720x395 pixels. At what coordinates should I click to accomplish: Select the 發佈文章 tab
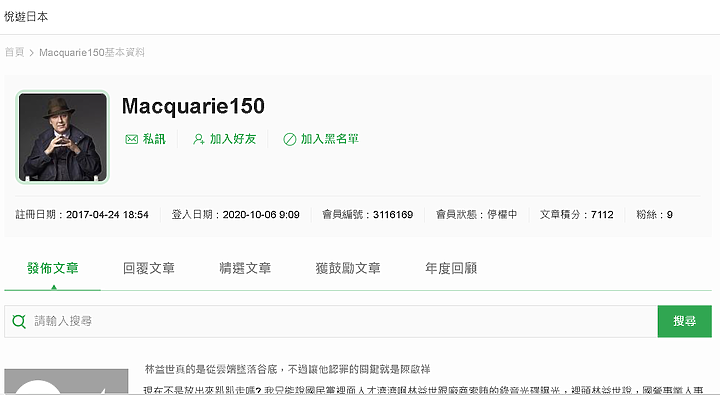[x=52, y=268]
